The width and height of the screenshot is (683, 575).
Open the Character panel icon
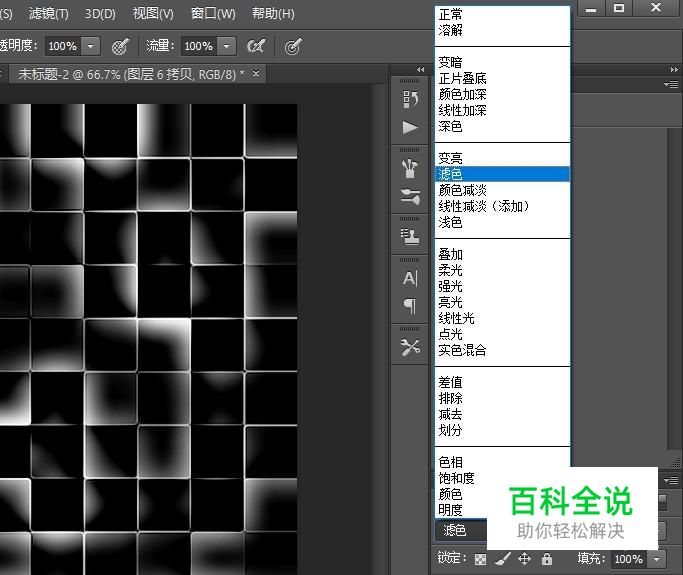(x=410, y=278)
